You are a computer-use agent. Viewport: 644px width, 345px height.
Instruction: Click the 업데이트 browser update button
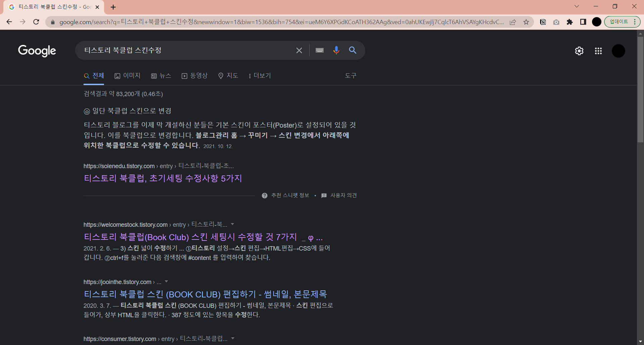coord(622,22)
